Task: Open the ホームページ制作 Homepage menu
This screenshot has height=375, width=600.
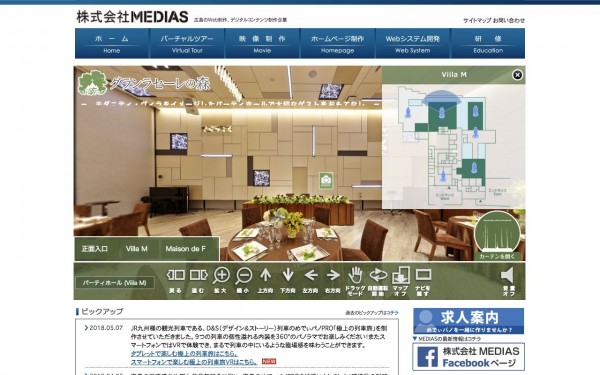Action: tap(338, 43)
